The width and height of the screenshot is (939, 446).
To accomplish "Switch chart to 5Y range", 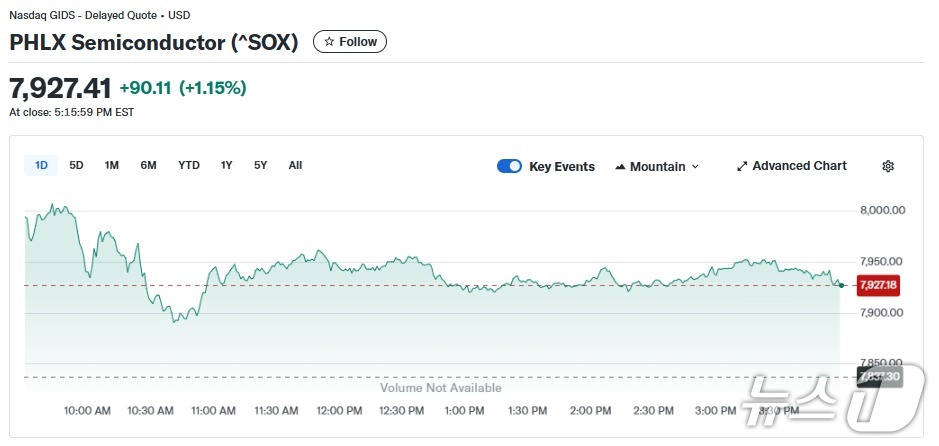I will [x=260, y=165].
